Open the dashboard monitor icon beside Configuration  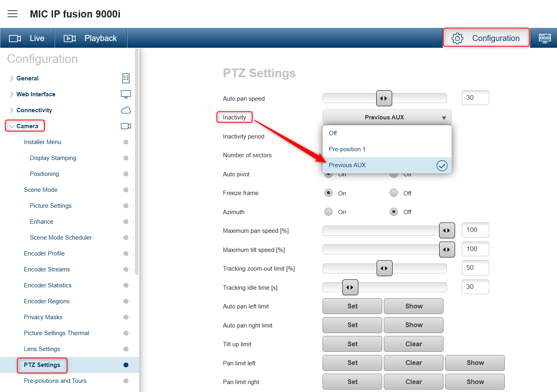545,38
